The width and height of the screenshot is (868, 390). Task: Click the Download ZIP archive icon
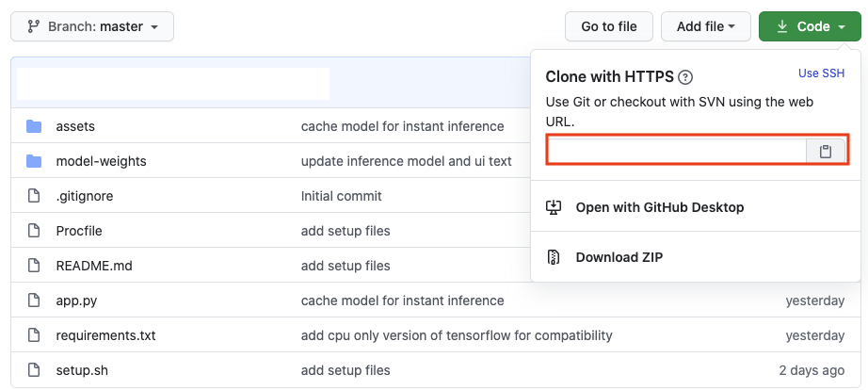554,257
